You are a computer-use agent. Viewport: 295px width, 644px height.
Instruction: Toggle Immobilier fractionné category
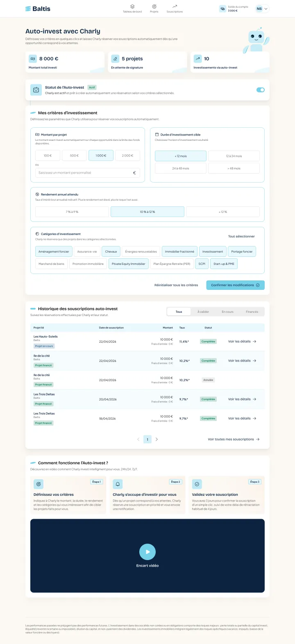coord(179,252)
